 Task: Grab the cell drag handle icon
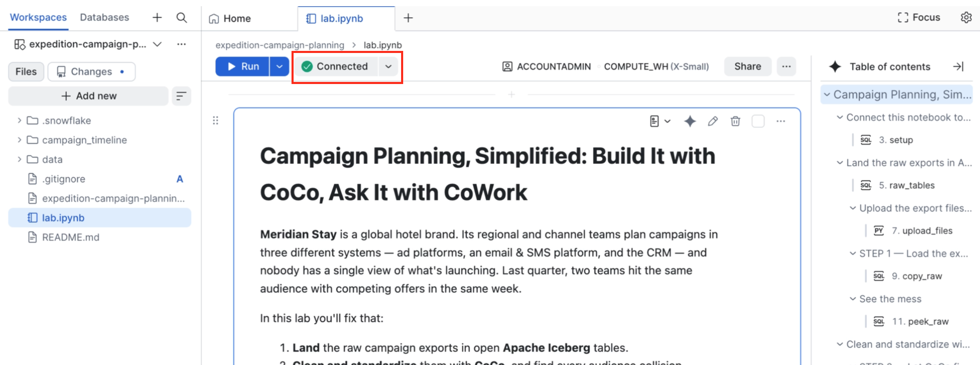pyautogui.click(x=215, y=120)
